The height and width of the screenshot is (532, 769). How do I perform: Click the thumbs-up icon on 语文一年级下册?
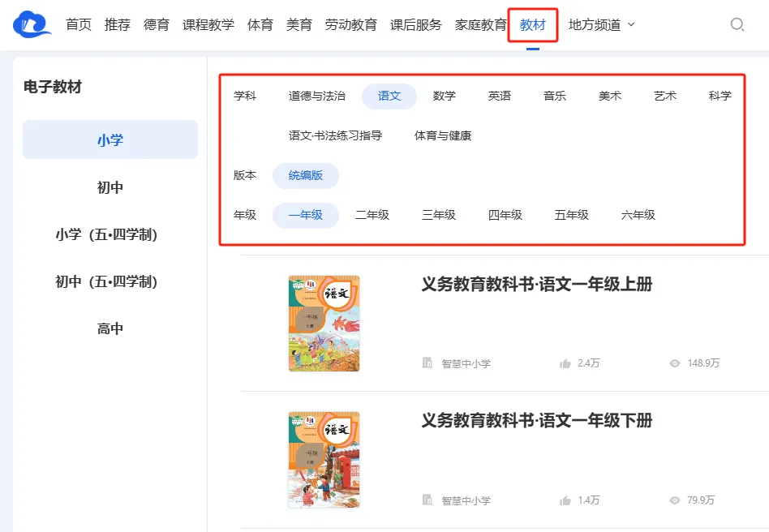(x=565, y=500)
